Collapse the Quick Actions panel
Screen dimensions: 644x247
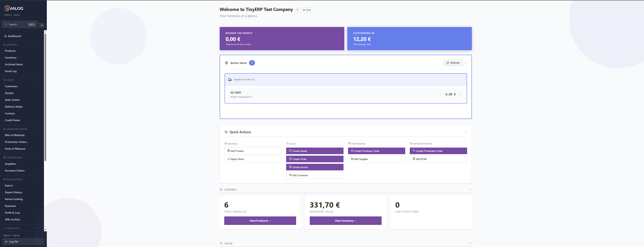click(x=466, y=132)
